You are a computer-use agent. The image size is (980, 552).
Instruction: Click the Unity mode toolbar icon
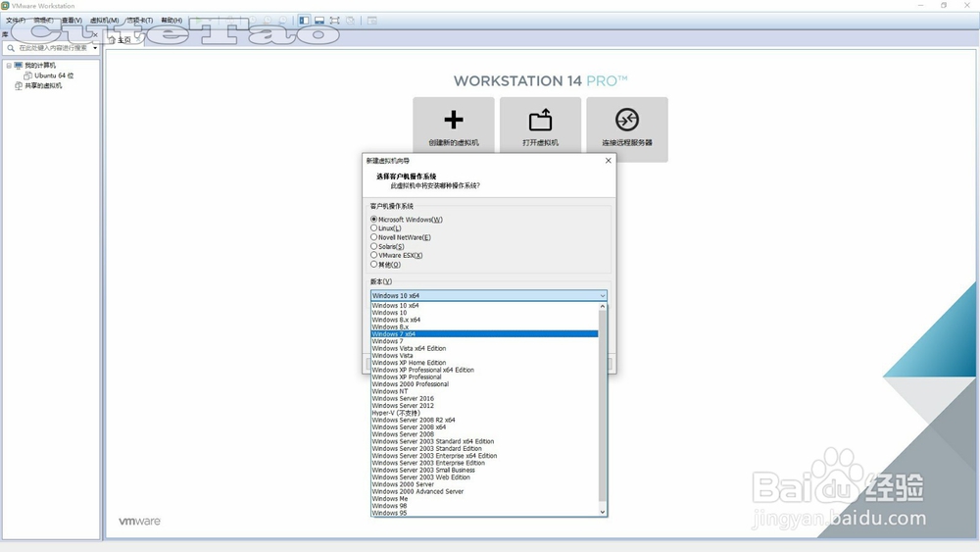coord(351,21)
